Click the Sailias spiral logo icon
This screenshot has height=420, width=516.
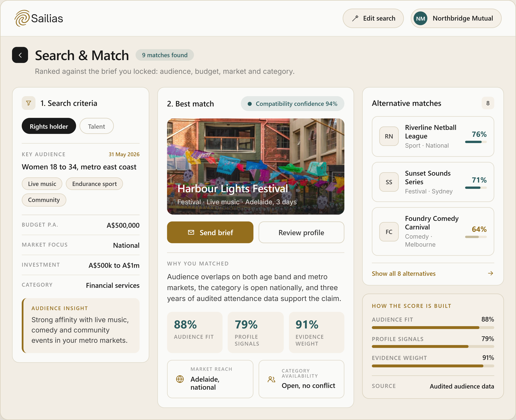click(x=22, y=18)
